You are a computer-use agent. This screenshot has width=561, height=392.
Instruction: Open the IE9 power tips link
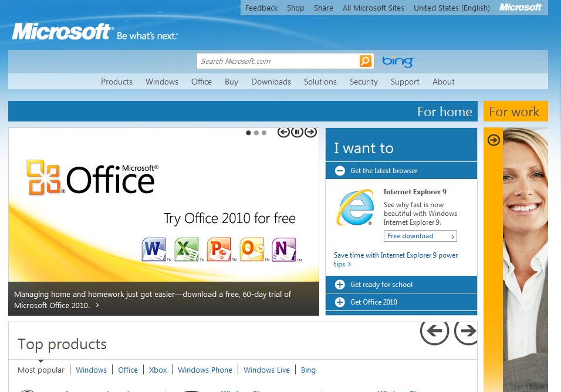(x=396, y=259)
